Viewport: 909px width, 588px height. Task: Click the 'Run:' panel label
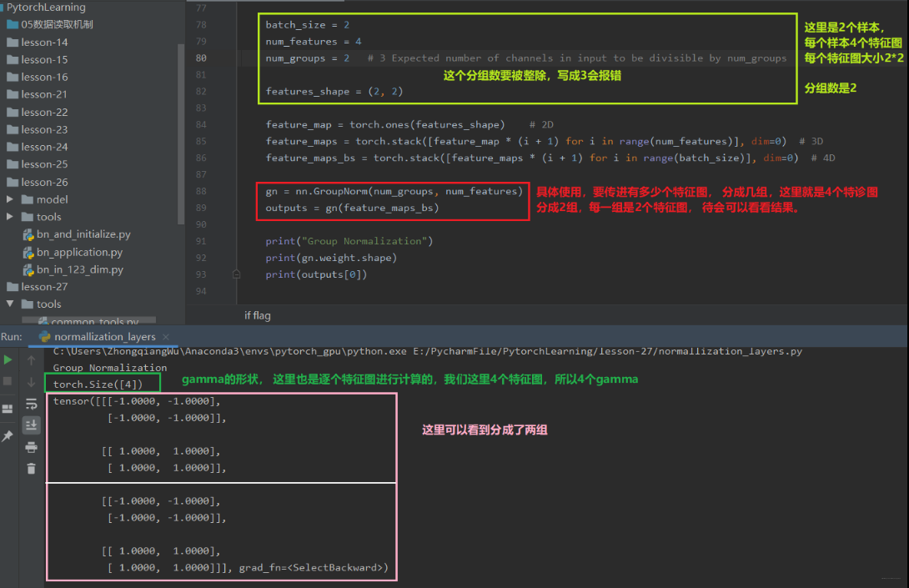12,336
